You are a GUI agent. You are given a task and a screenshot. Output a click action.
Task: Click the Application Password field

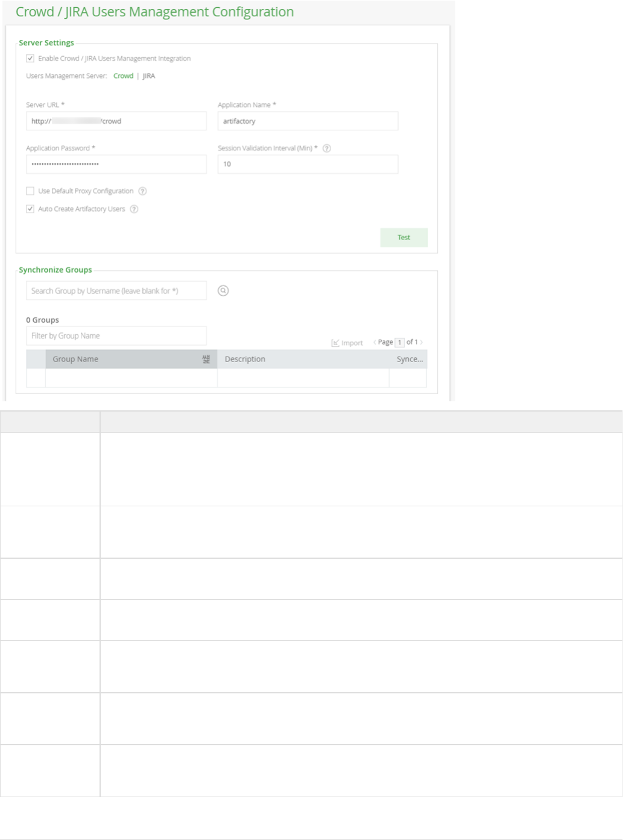(x=116, y=164)
